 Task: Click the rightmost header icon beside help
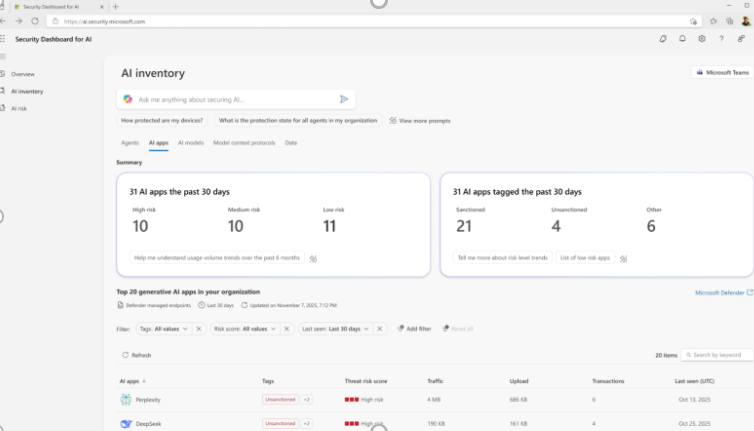click(x=741, y=39)
